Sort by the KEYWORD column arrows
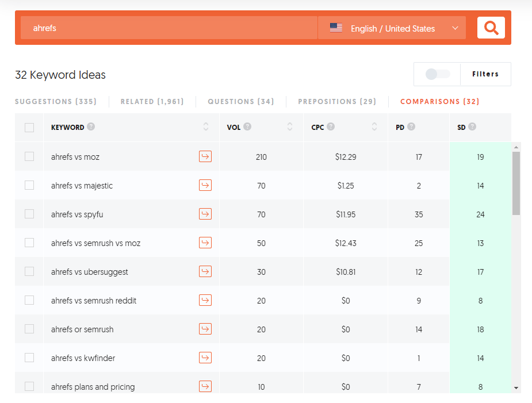The width and height of the screenshot is (532, 403). click(x=205, y=126)
